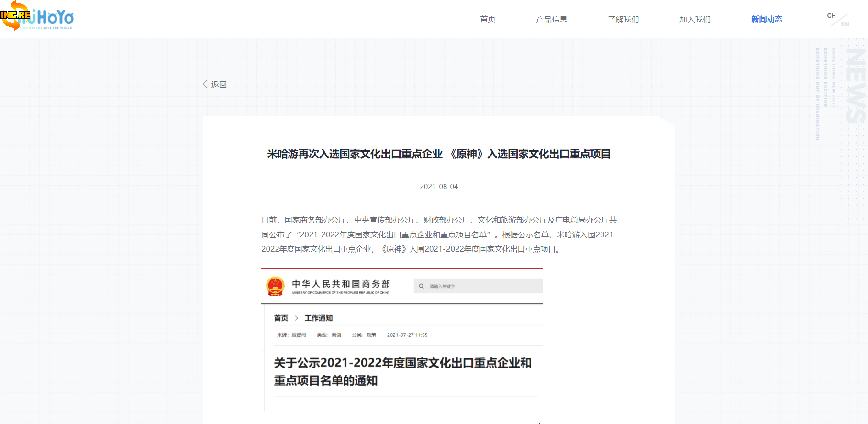Click 工作通知 in the embedded breadcrumb

click(x=318, y=318)
